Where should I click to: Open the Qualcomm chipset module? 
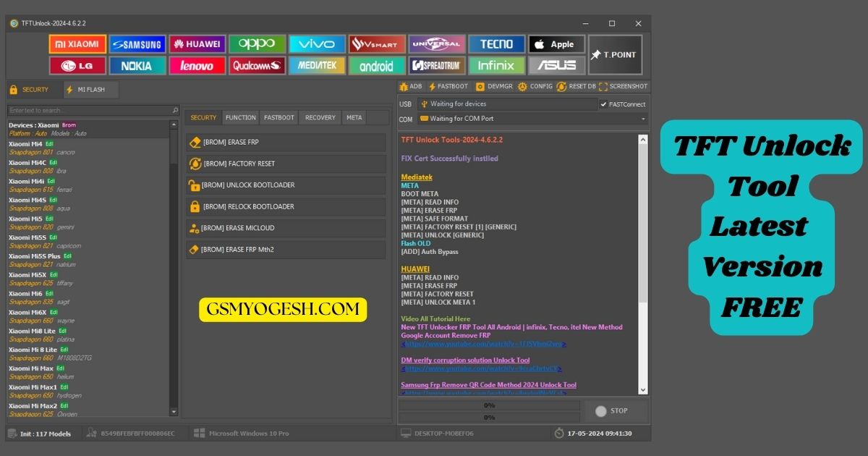point(258,65)
